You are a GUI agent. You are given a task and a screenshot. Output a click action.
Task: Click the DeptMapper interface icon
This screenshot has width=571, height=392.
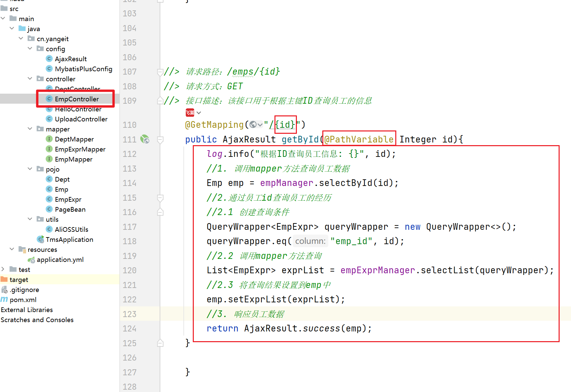(49, 139)
